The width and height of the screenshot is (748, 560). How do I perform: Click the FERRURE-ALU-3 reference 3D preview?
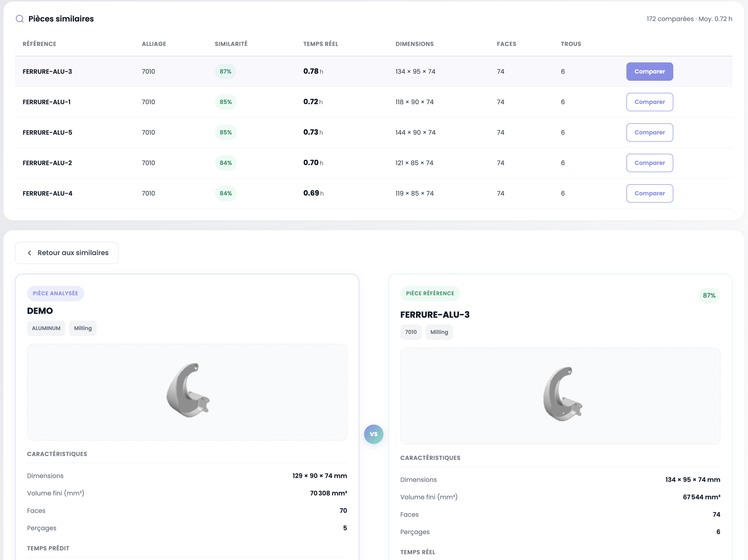pyautogui.click(x=560, y=396)
